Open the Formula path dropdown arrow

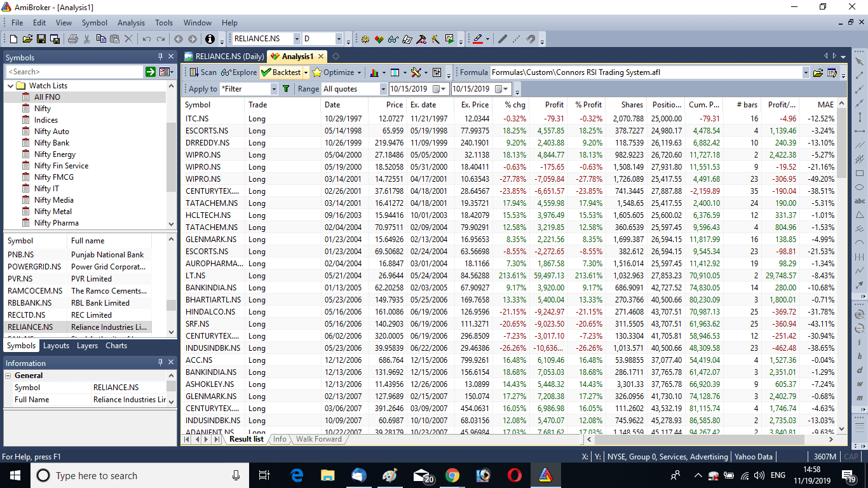806,72
